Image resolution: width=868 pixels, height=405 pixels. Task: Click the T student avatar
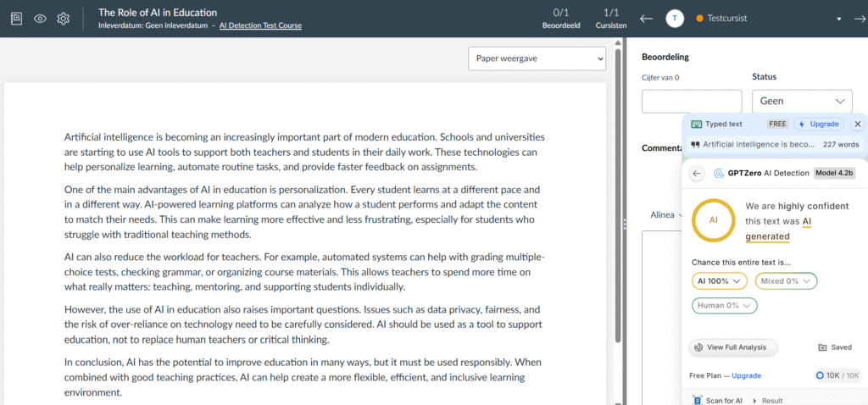[674, 19]
